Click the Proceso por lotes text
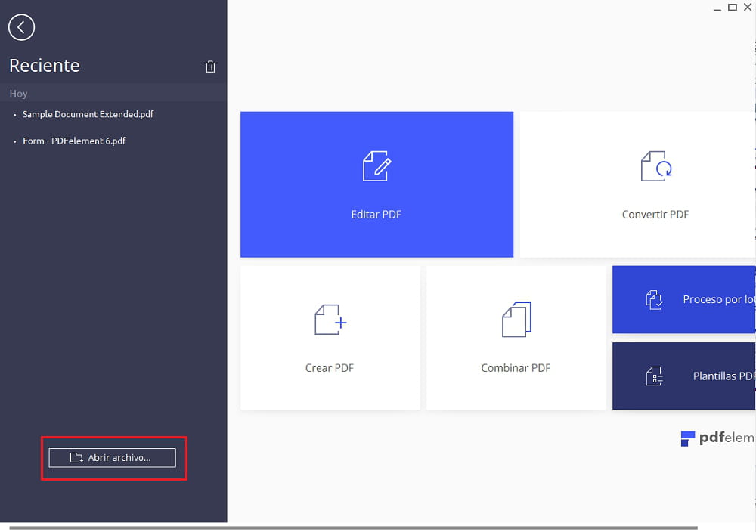Screen dimensions: 756x532 click(x=718, y=299)
